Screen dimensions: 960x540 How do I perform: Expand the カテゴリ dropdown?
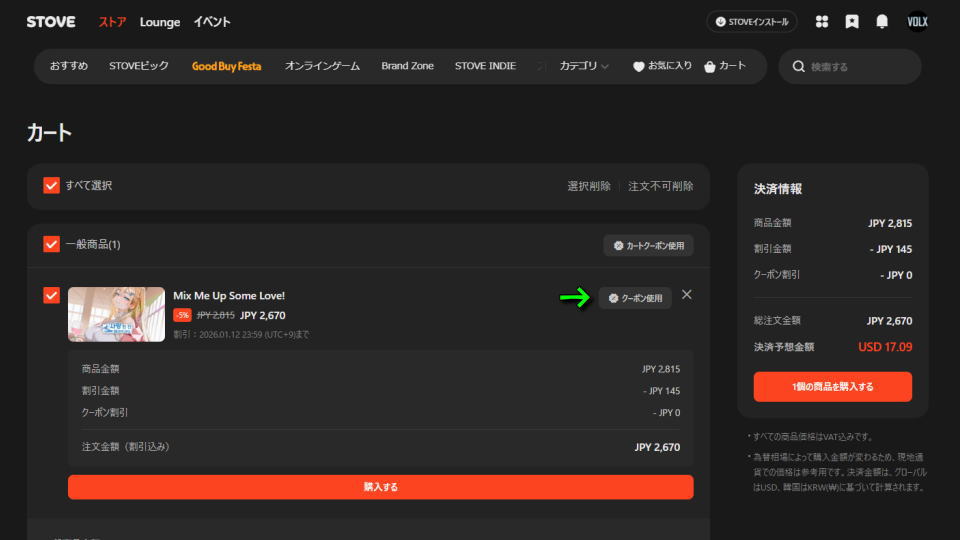(585, 66)
